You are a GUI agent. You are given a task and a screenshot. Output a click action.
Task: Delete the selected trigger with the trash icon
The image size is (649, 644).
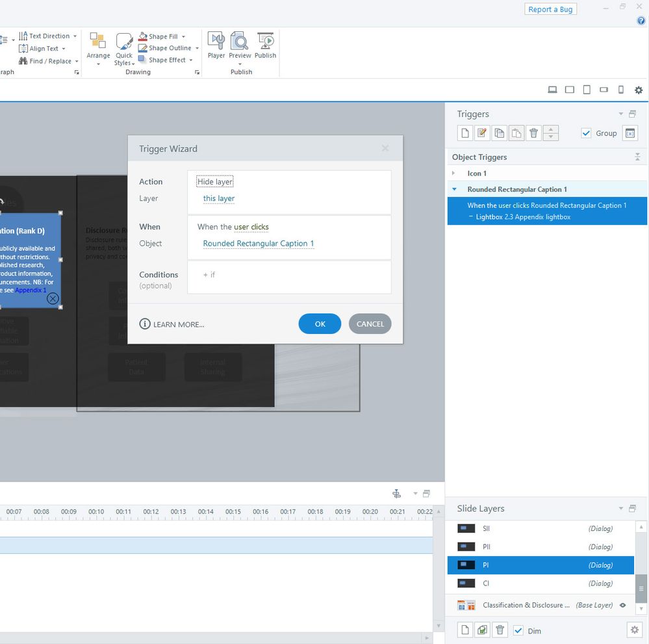coord(533,133)
